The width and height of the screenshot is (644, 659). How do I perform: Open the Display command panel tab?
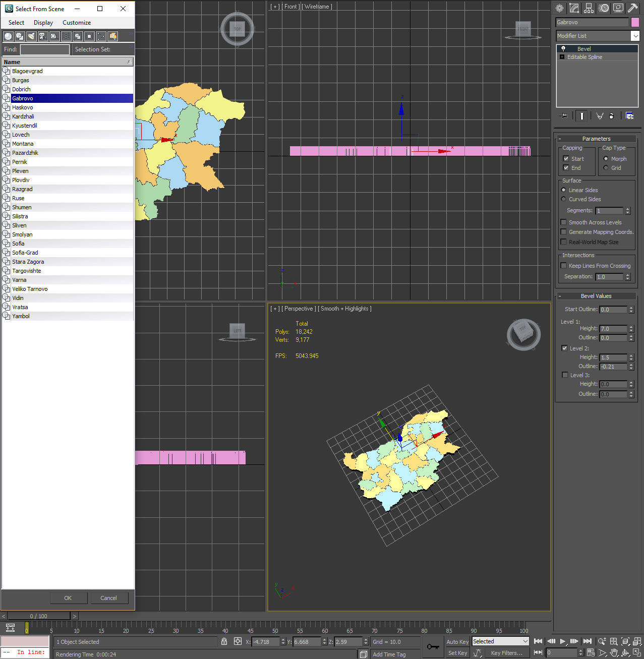pyautogui.click(x=618, y=8)
